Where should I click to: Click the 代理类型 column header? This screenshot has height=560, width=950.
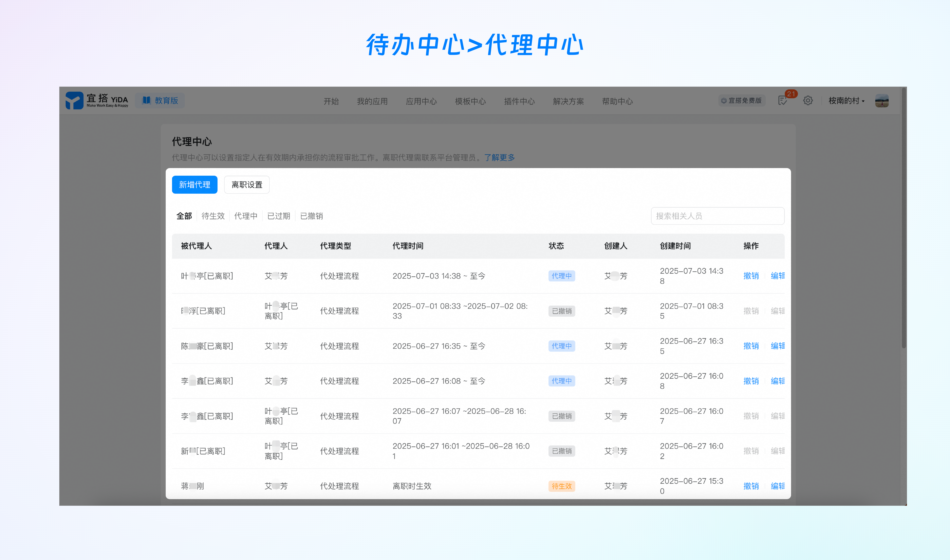pyautogui.click(x=336, y=246)
